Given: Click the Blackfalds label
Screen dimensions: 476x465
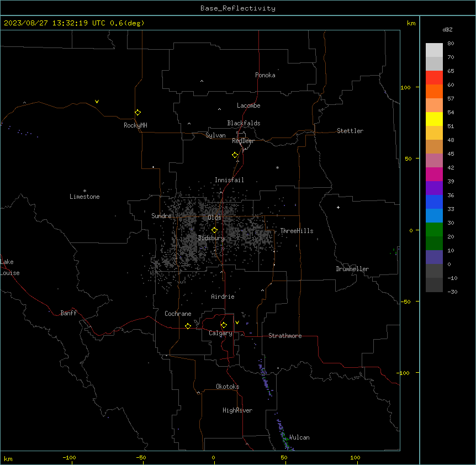Looking at the screenshot, I should coord(244,123).
